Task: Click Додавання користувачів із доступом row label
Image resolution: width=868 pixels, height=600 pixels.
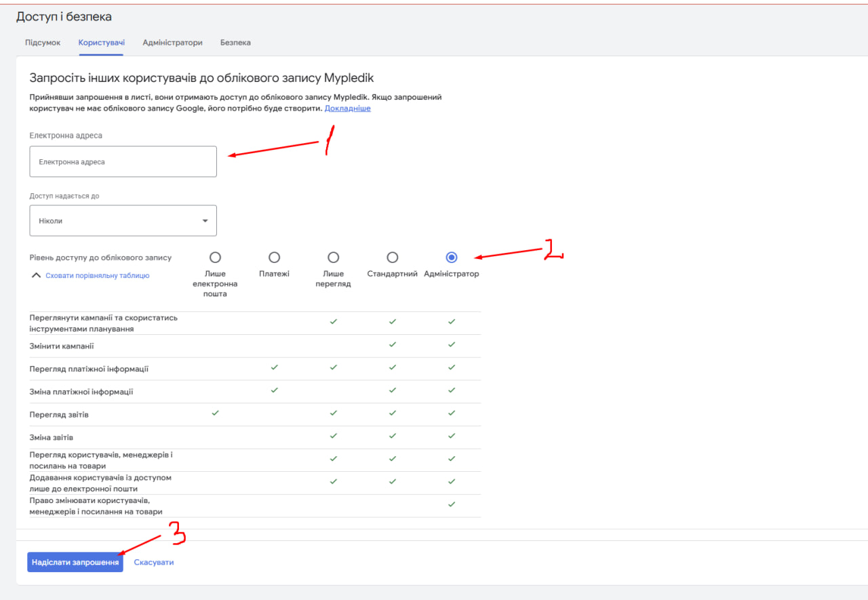Action: [100, 483]
